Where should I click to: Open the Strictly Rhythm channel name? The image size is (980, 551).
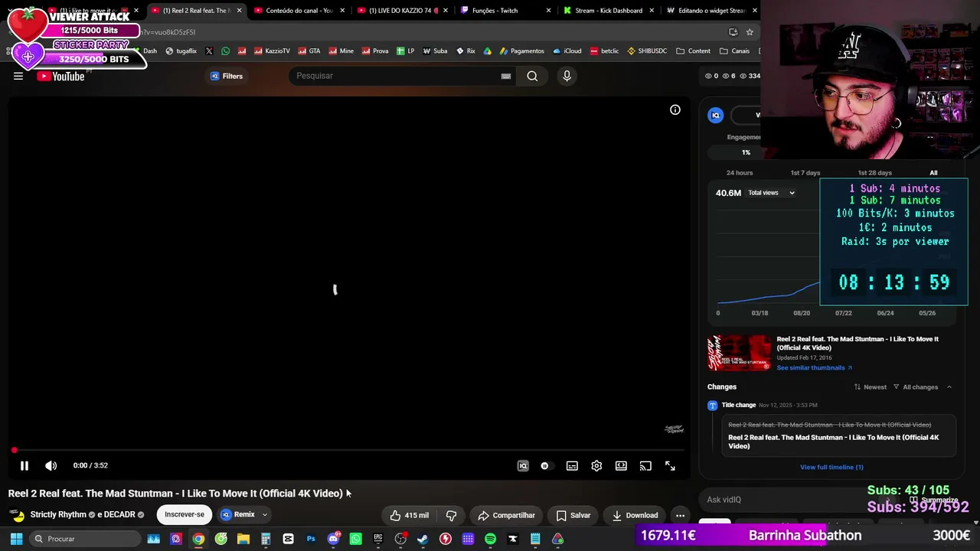[x=58, y=515]
